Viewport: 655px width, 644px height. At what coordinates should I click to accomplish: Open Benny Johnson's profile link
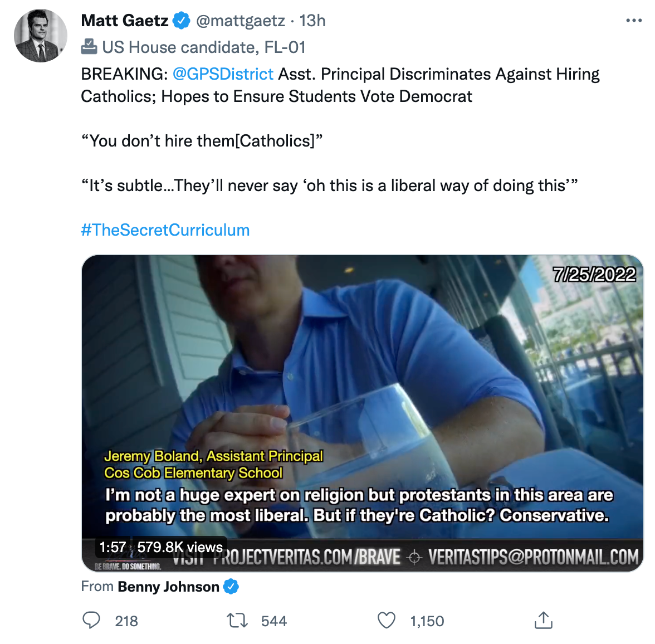click(168, 587)
